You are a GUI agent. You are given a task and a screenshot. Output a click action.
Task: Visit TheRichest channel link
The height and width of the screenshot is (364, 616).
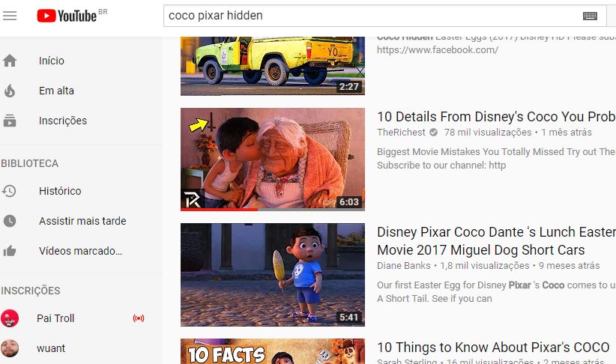[x=401, y=133]
